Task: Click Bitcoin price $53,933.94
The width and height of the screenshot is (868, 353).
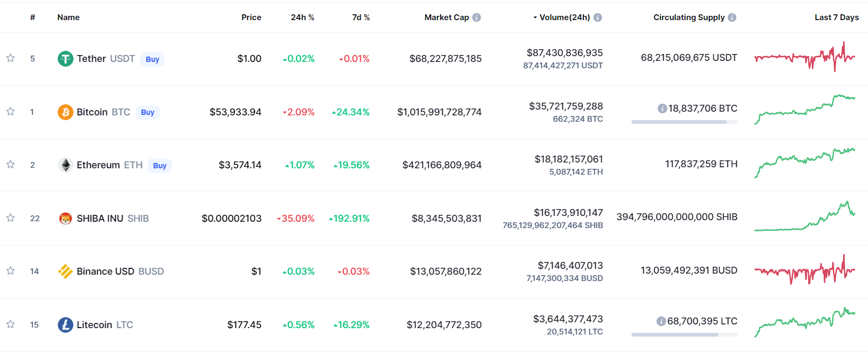Action: (x=235, y=112)
